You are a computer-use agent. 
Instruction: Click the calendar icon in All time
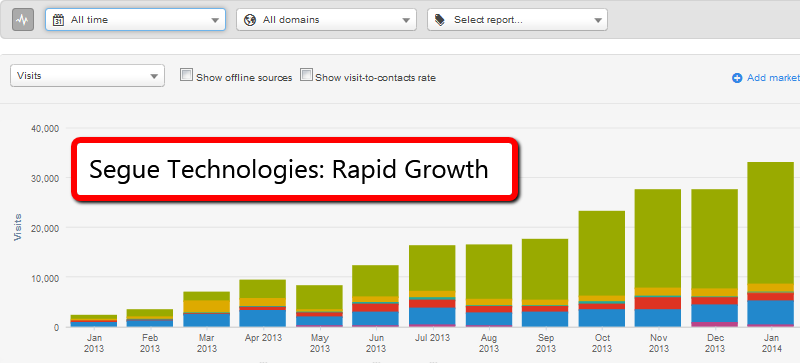[59, 20]
